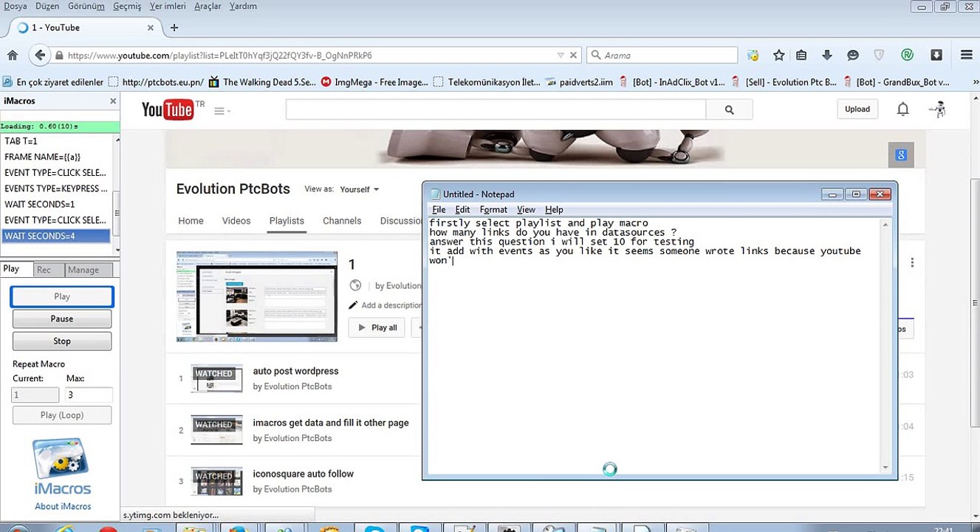Click the iMacros Stop button
980x532 pixels.
pyautogui.click(x=62, y=341)
